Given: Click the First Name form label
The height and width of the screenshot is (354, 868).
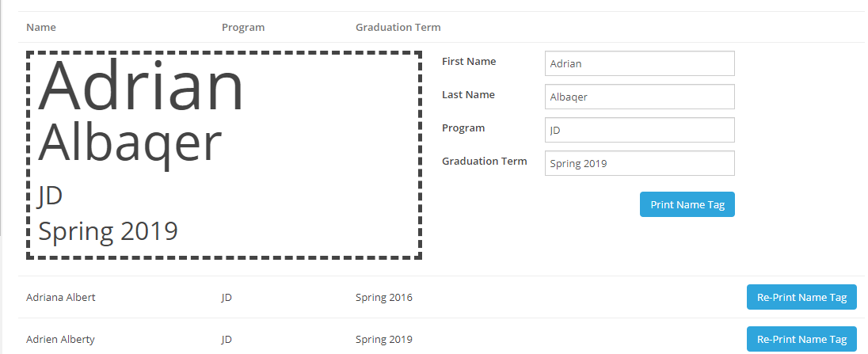Looking at the screenshot, I should coord(469,62).
